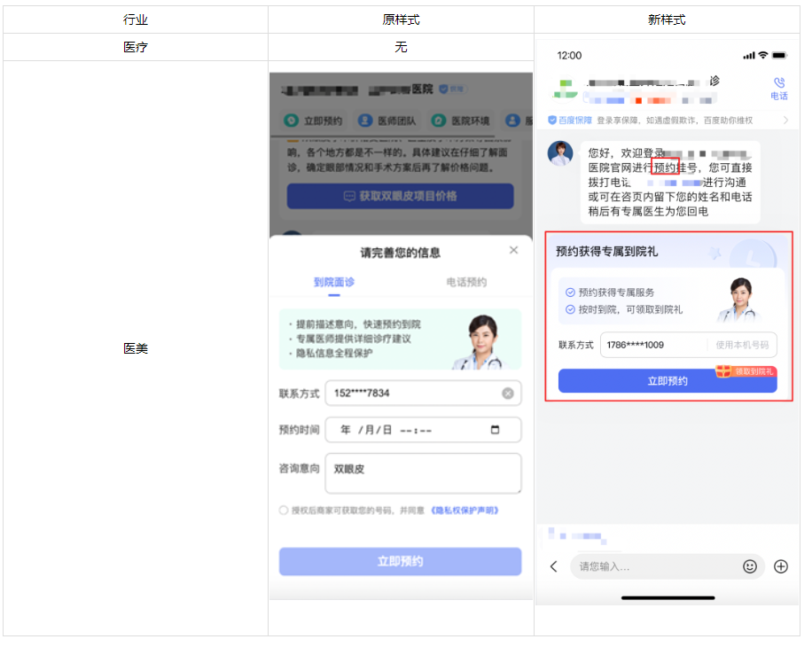
Task: Click the 医师团队 icon in top navigation
Action: [x=365, y=121]
